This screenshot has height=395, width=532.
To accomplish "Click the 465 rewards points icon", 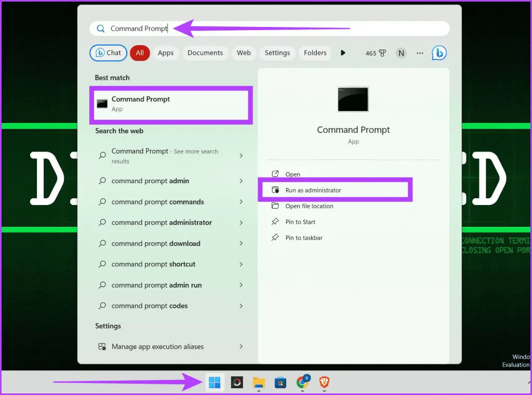I will (376, 53).
